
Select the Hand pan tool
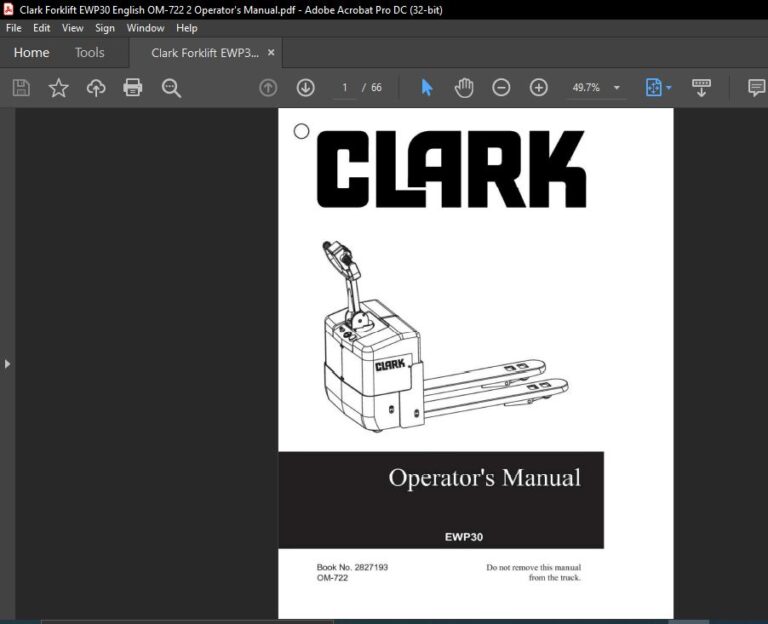coord(464,88)
